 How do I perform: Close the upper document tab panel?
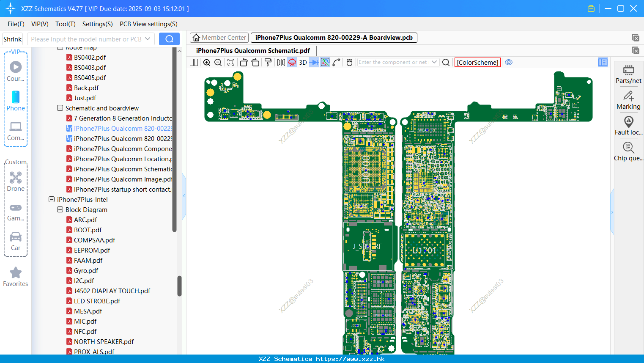[635, 38]
